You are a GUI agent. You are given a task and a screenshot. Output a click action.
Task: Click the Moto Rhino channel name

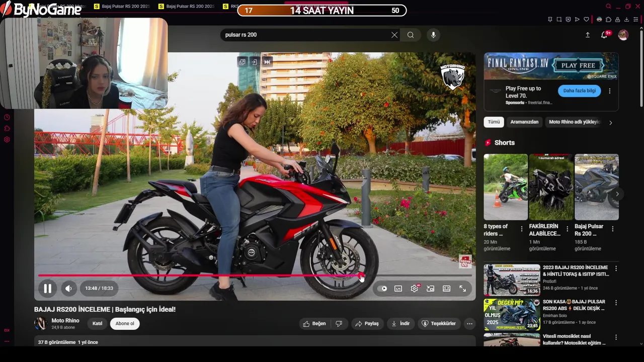(x=65, y=320)
